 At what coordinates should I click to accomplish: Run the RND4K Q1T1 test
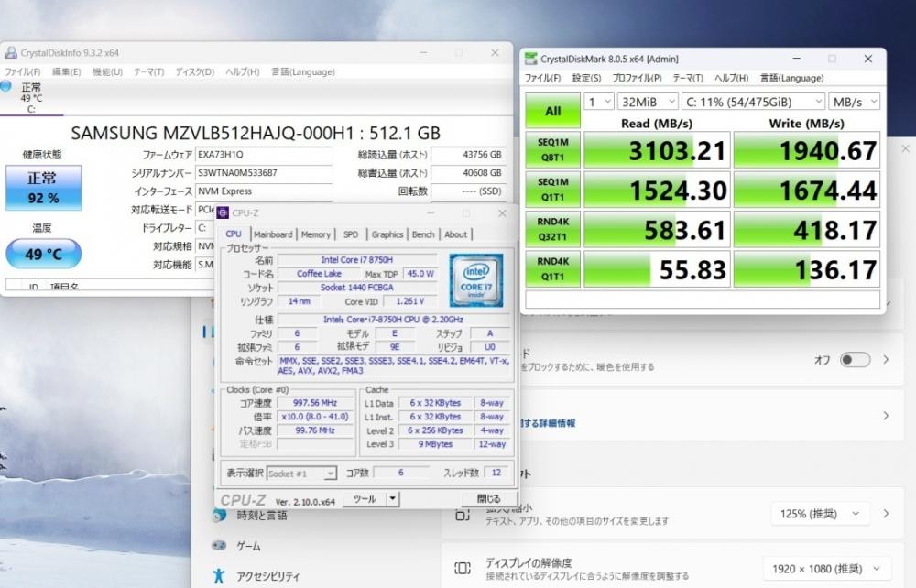(x=552, y=268)
